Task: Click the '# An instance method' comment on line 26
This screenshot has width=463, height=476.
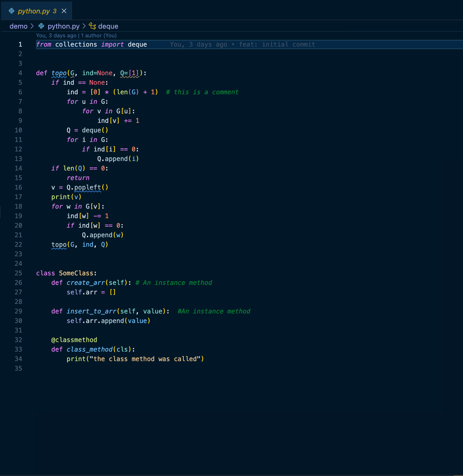Action: coord(174,283)
